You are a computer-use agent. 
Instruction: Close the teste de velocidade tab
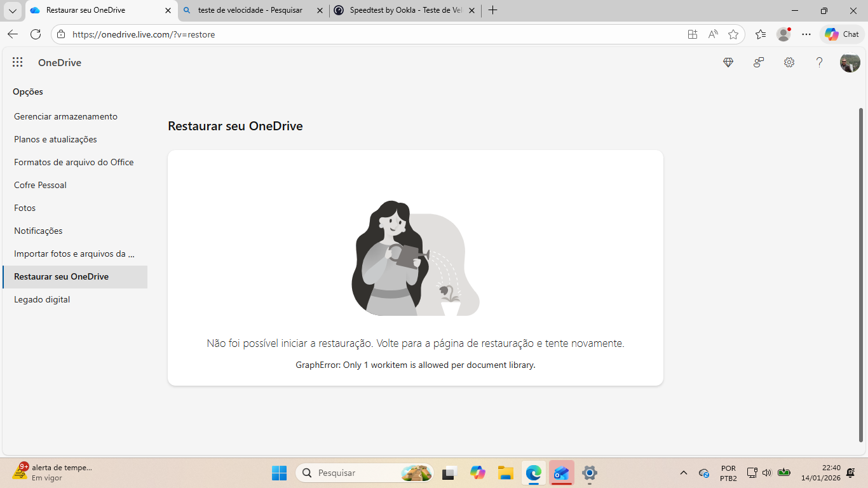point(319,10)
